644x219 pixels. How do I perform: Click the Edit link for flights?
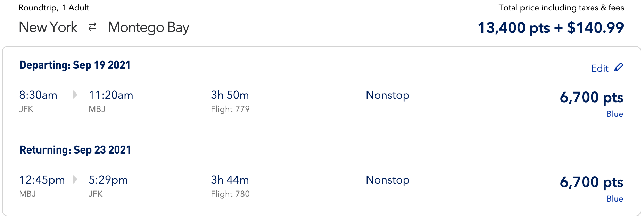tap(600, 68)
